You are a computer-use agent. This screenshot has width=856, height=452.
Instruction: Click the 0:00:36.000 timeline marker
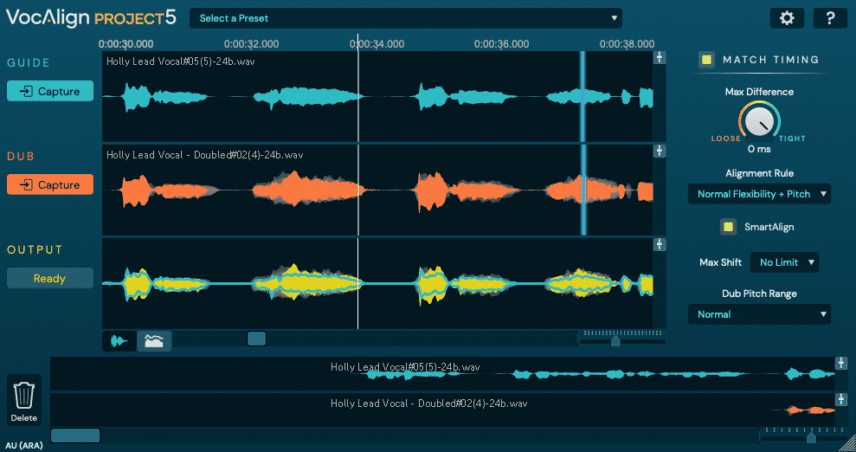501,44
